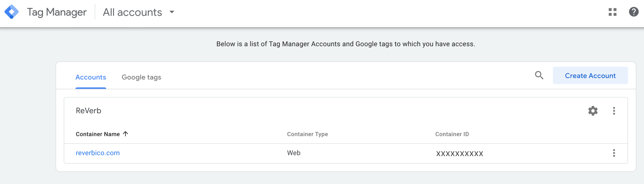Screen dimensions: 644x184
Task: Click the Container Type column header
Action: 307,134
